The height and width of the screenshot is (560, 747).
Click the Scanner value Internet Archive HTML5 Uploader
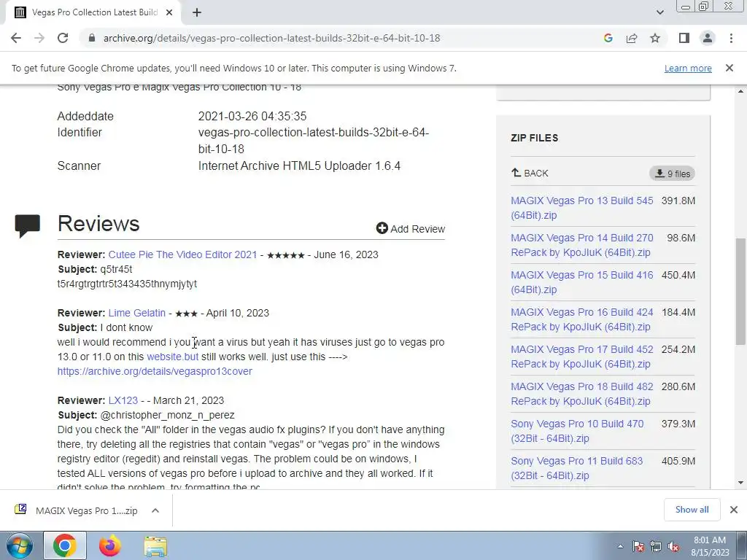pyautogui.click(x=299, y=166)
